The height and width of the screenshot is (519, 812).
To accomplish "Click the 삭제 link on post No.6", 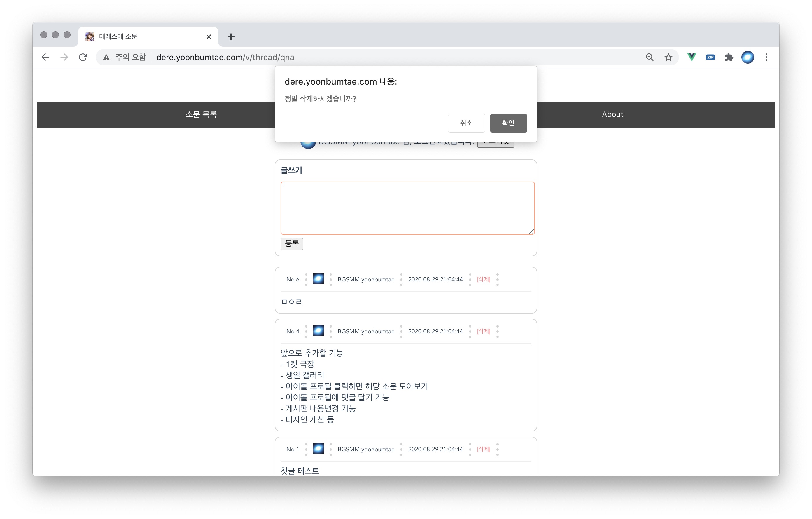I will pyautogui.click(x=483, y=279).
